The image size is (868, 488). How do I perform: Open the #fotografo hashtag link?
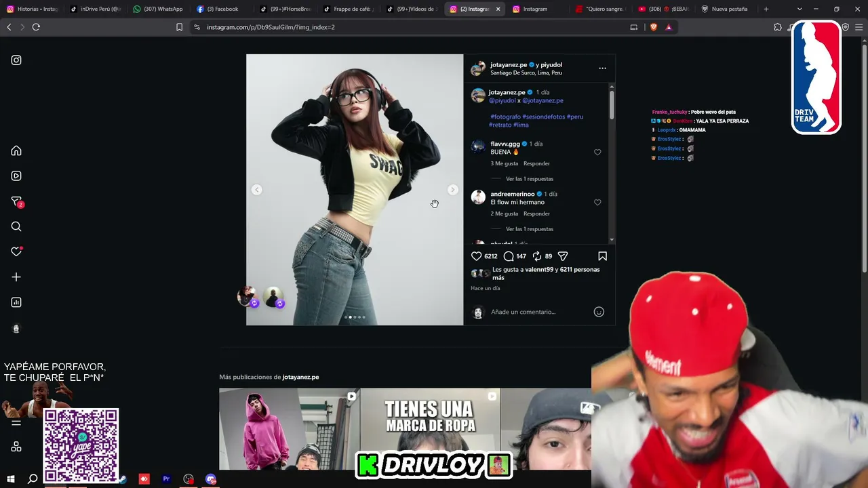pos(506,117)
